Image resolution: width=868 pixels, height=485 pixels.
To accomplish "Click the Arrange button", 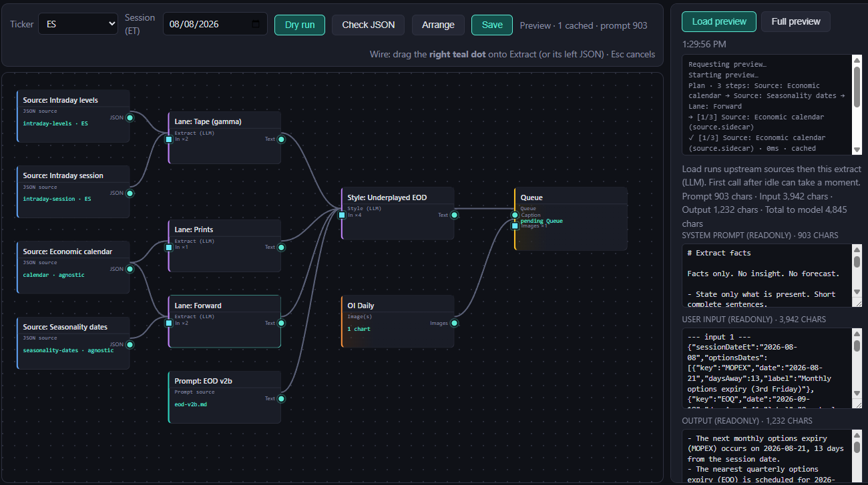I will point(438,25).
